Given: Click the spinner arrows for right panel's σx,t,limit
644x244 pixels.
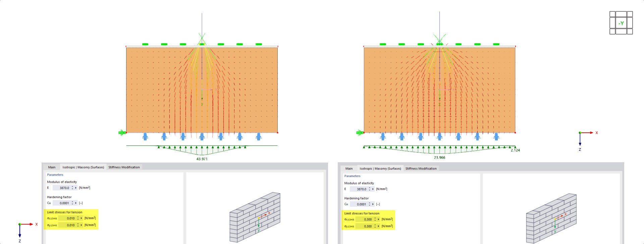Looking at the screenshot, I should 375,220.
